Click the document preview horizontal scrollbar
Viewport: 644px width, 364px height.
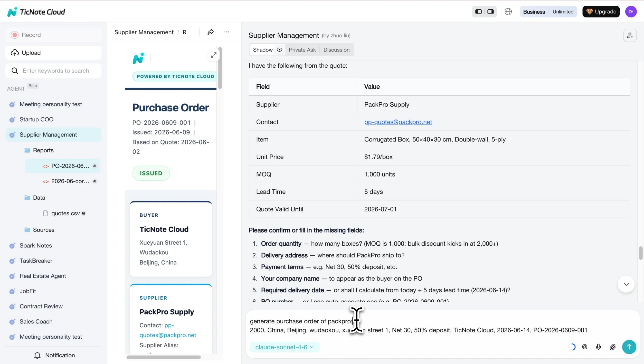point(163,357)
